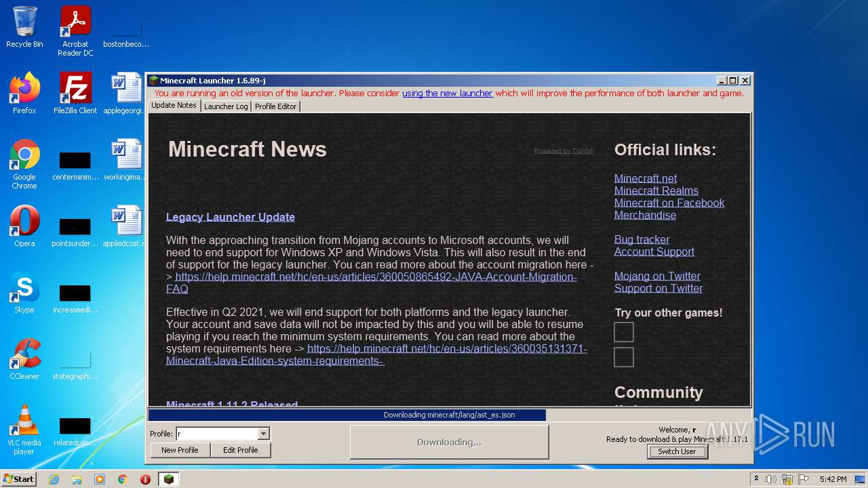Click Powered by Tumblr link
The width and height of the screenshot is (868, 488).
(x=564, y=151)
